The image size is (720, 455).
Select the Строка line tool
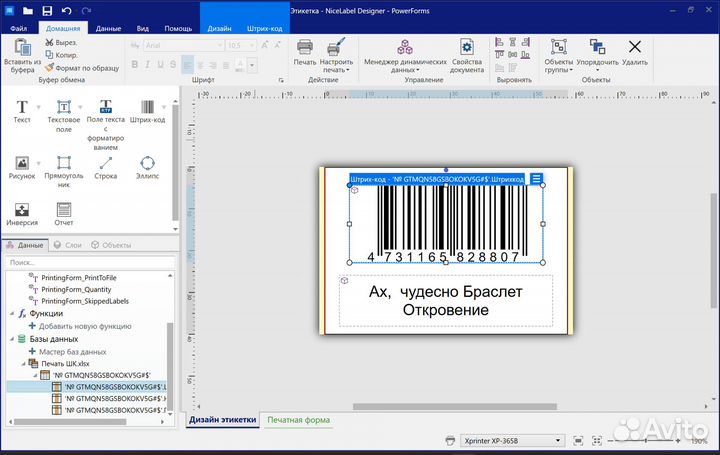pyautogui.click(x=106, y=168)
